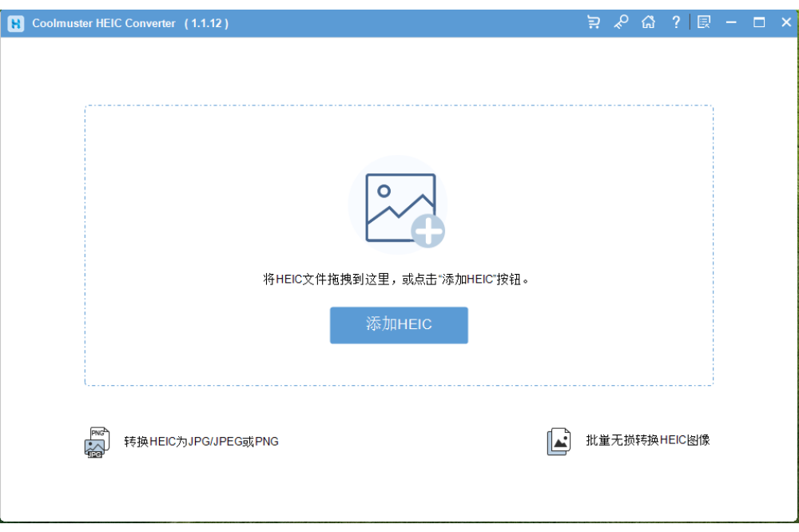Open help via the question mark icon

pos(676,22)
